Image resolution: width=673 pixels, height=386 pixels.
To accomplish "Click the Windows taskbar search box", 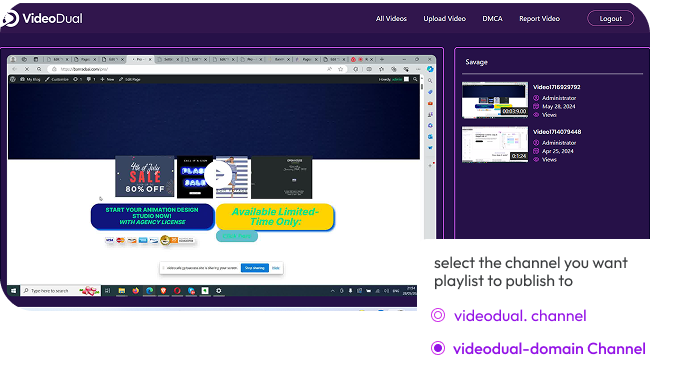I will (61, 291).
